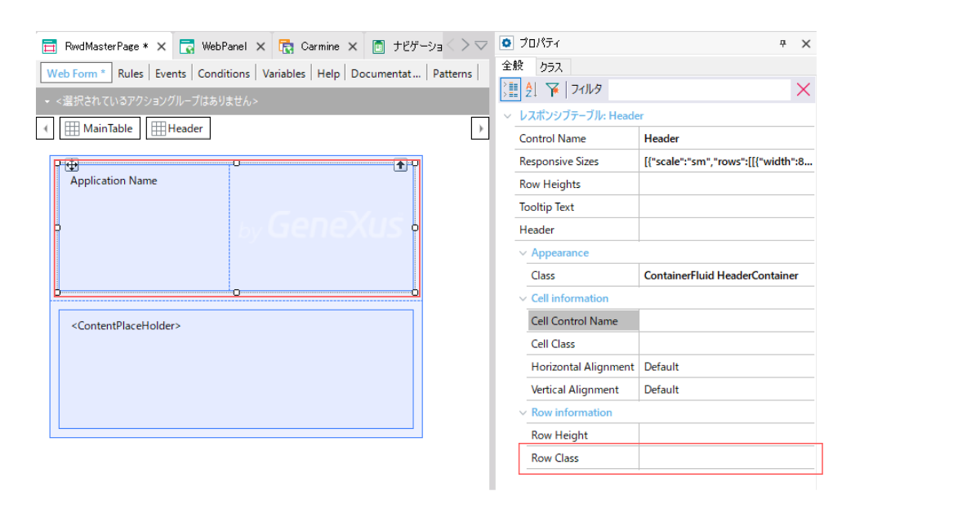
Task: Select the Application Name text block
Action: [114, 181]
